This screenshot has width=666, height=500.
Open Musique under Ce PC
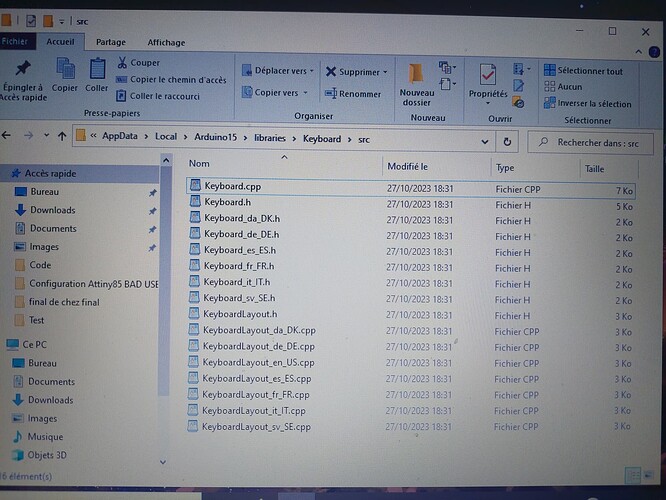45,437
